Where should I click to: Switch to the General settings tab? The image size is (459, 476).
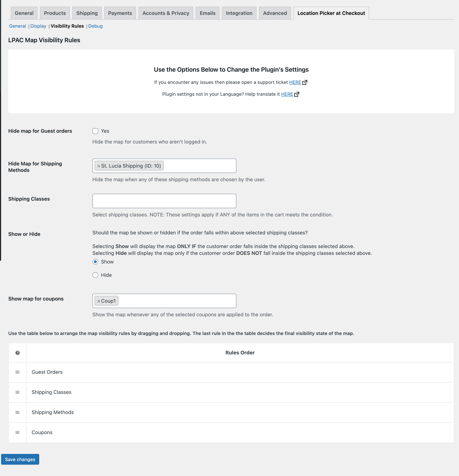coord(24,13)
